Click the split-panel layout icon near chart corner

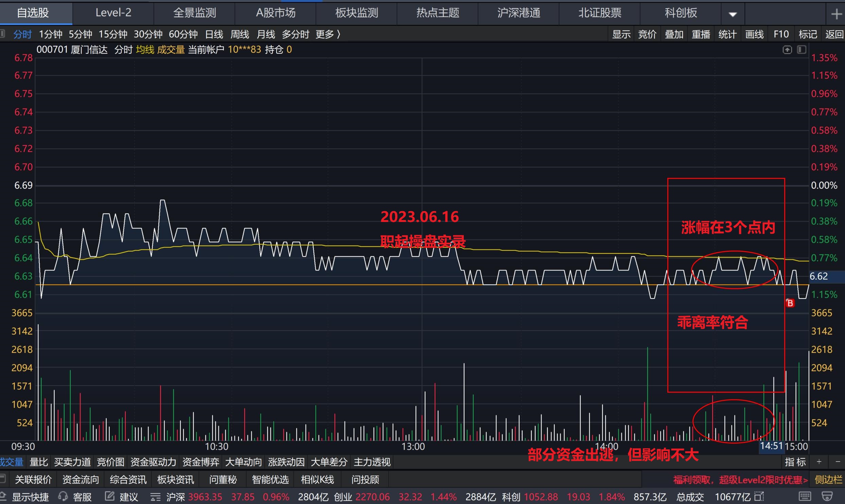pyautogui.click(x=802, y=50)
